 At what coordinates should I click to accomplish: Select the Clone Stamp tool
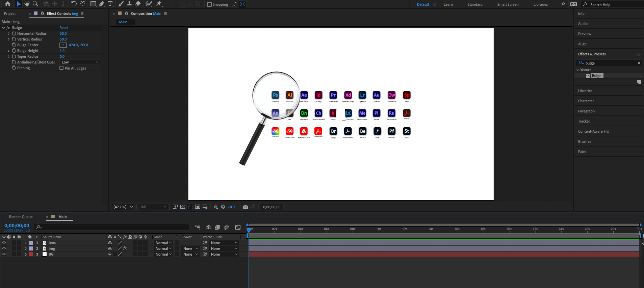point(129,4)
